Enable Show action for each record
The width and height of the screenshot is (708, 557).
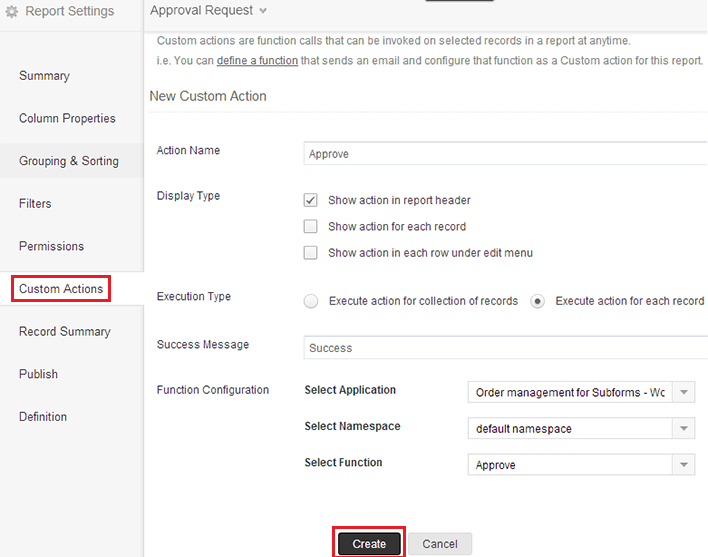click(311, 227)
